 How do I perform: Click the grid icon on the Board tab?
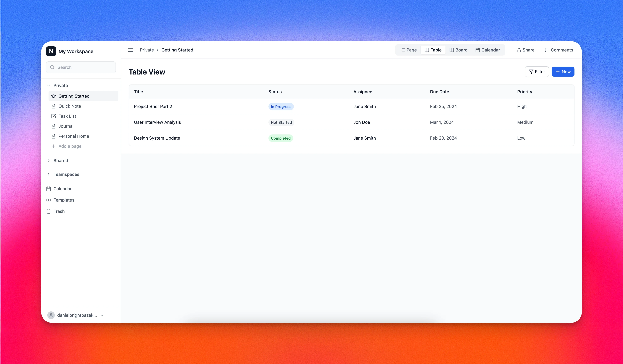(x=451, y=50)
